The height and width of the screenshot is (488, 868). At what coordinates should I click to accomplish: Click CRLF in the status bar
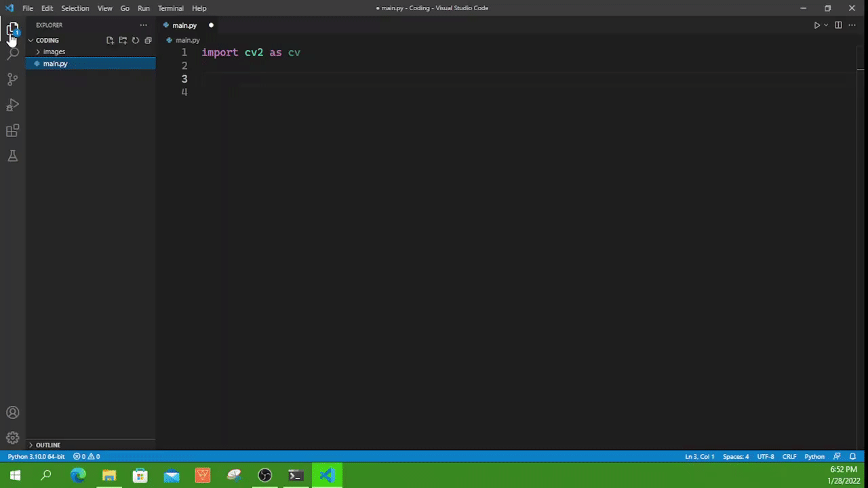coord(789,456)
